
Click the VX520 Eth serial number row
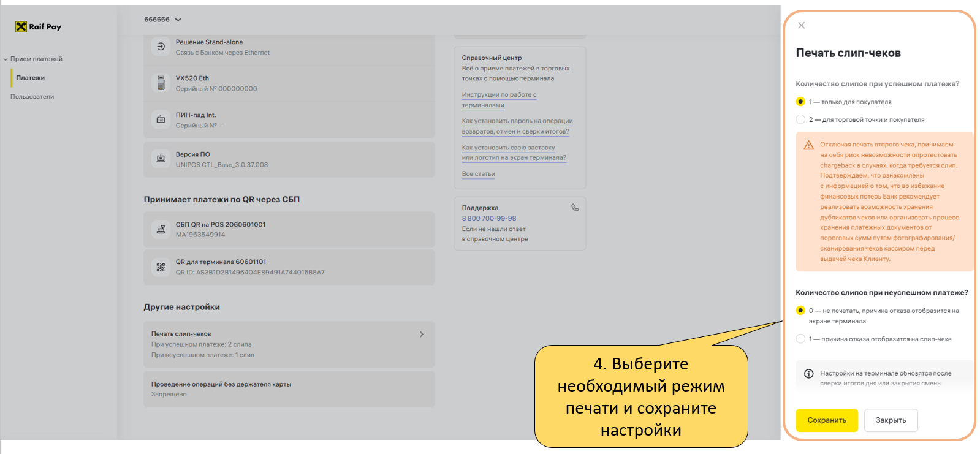pyautogui.click(x=289, y=83)
